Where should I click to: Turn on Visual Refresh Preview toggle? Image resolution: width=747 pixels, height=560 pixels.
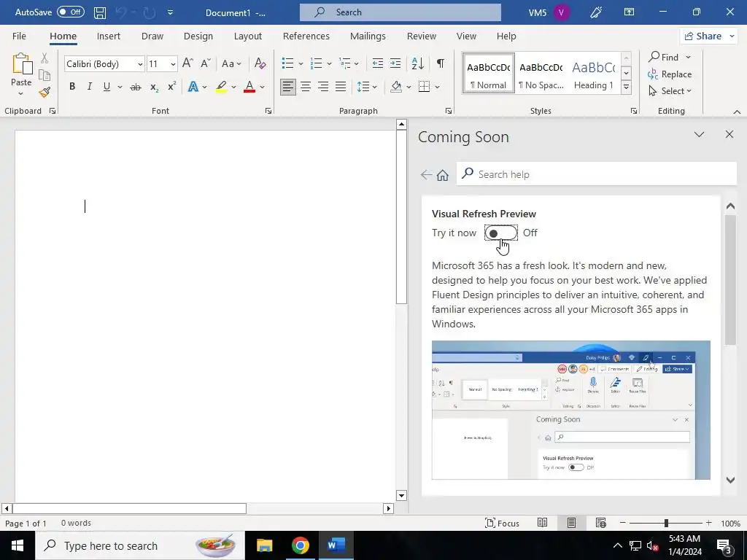500,233
